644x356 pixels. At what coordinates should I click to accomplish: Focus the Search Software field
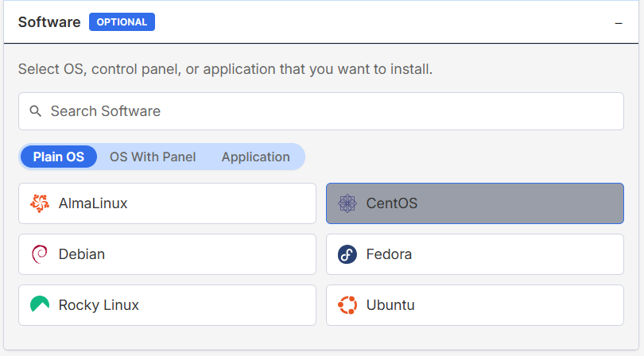tap(321, 111)
